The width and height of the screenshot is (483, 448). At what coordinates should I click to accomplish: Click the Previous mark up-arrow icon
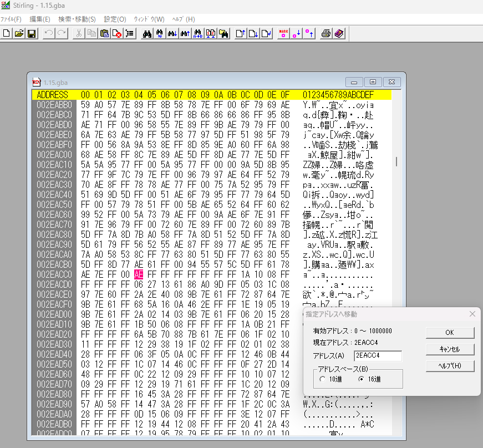click(309, 33)
